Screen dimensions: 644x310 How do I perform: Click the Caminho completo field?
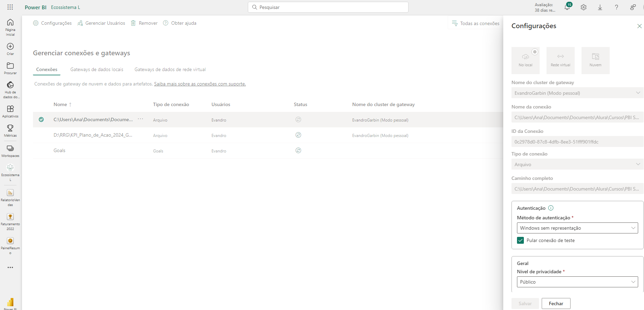coord(577,189)
